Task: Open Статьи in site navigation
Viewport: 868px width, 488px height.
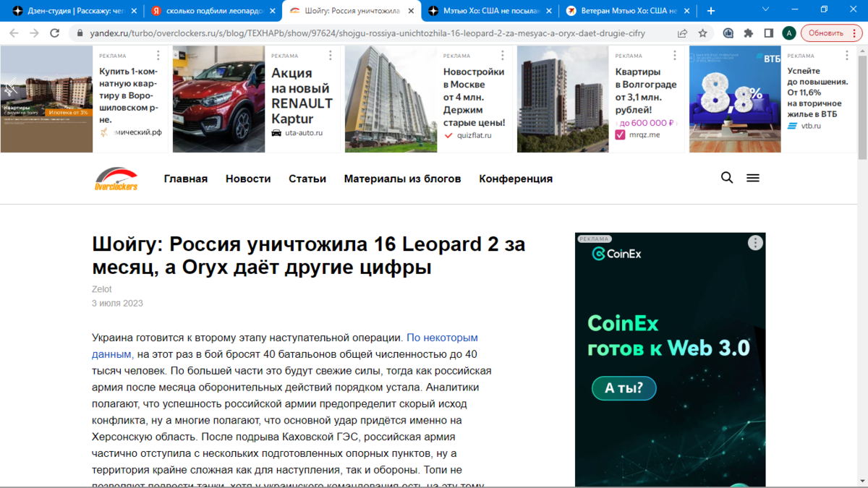Action: click(307, 179)
